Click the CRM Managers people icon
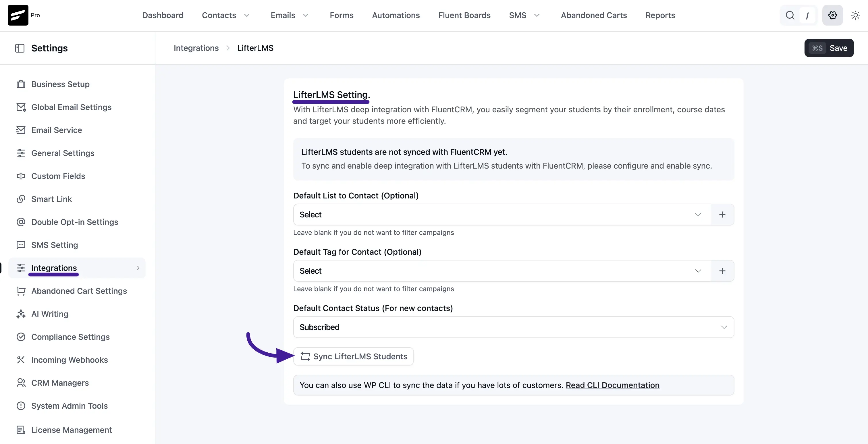 click(21, 383)
